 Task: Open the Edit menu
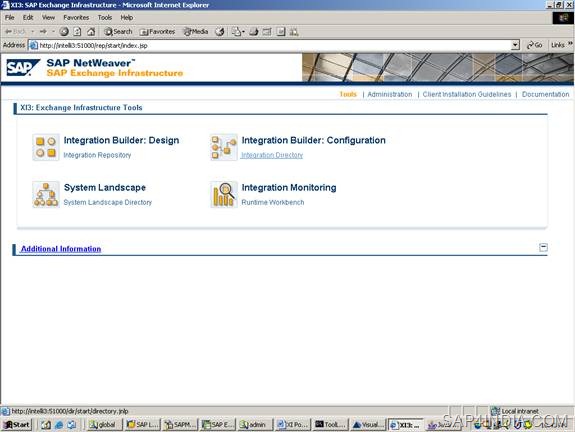28,17
